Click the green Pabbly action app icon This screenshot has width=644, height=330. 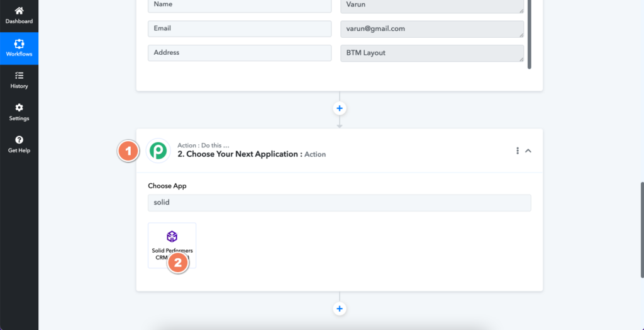(158, 151)
